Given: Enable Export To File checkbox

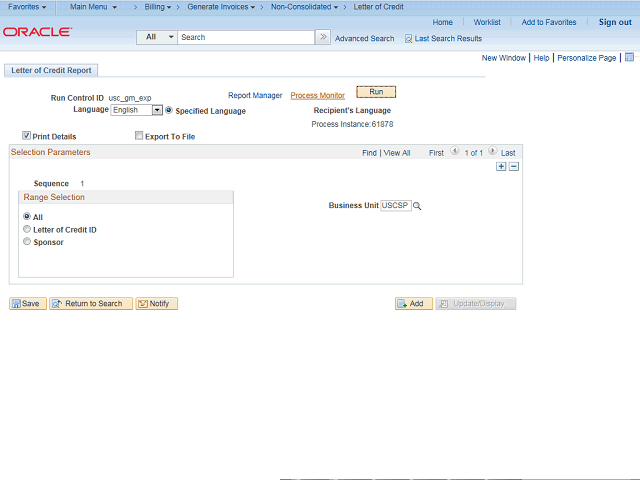Looking at the screenshot, I should [139, 136].
